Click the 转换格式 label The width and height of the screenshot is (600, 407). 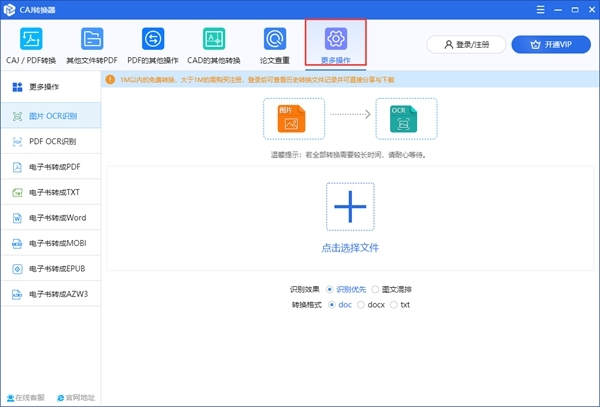[307, 305]
